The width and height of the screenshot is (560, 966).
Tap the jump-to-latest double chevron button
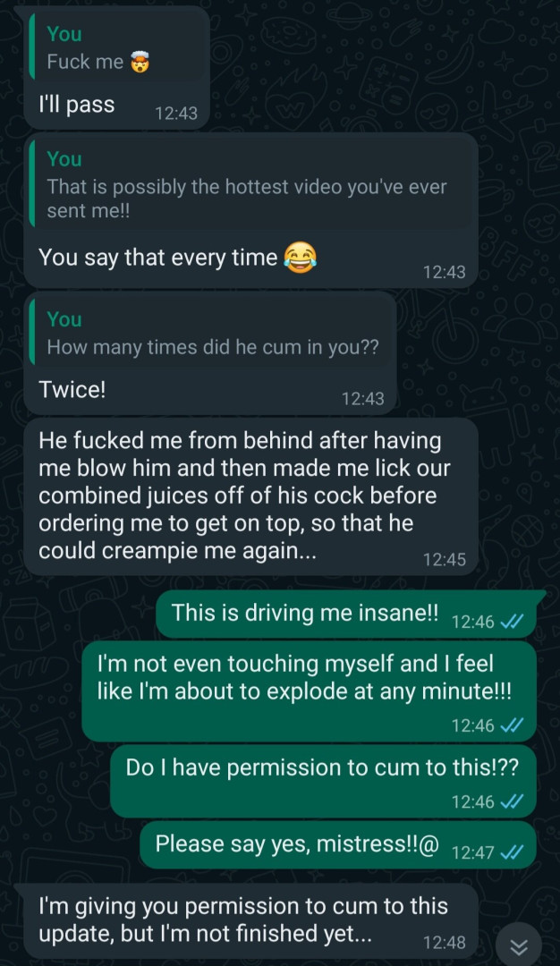[x=519, y=945]
